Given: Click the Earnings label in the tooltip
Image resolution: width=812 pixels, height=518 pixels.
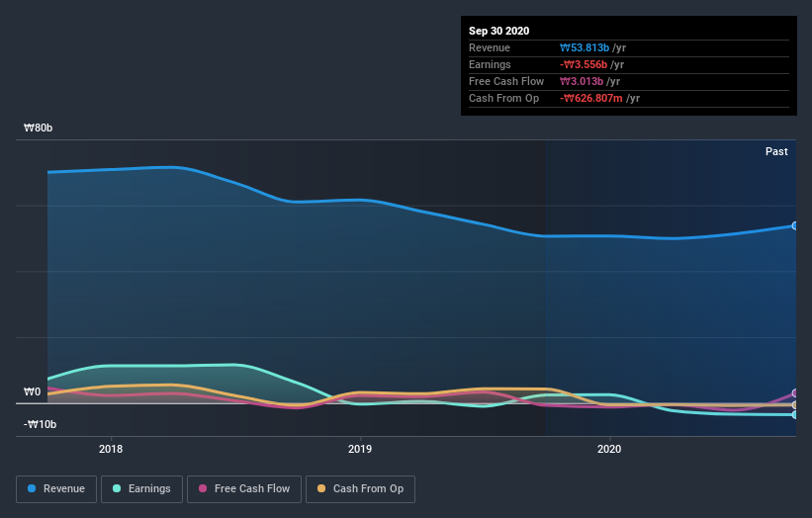Looking at the screenshot, I should 490,64.
